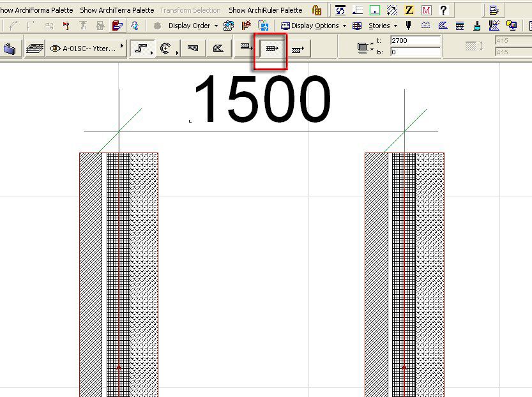Viewport: 532px width, 397px height.
Task: Click the rotate-view icon with two arrows
Action: click(340, 10)
